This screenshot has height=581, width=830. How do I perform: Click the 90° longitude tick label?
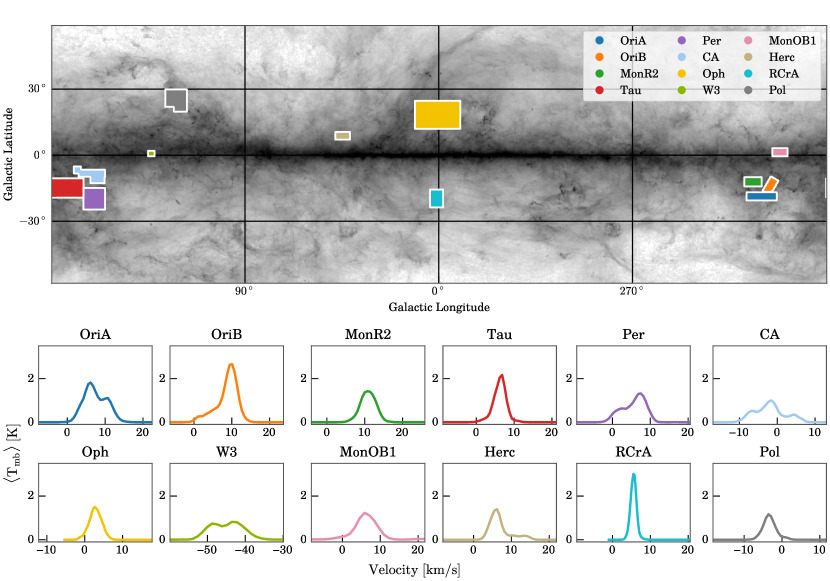tap(244, 290)
